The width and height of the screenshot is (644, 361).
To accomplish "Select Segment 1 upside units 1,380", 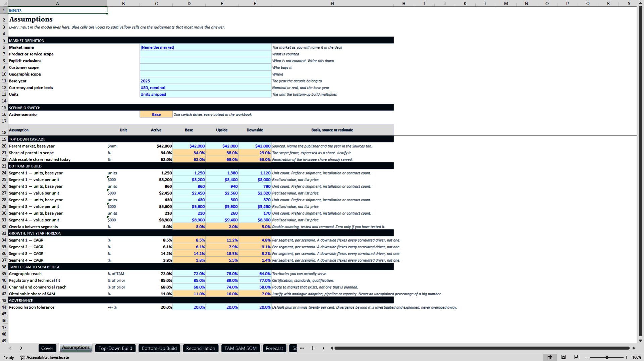I will click(222, 173).
